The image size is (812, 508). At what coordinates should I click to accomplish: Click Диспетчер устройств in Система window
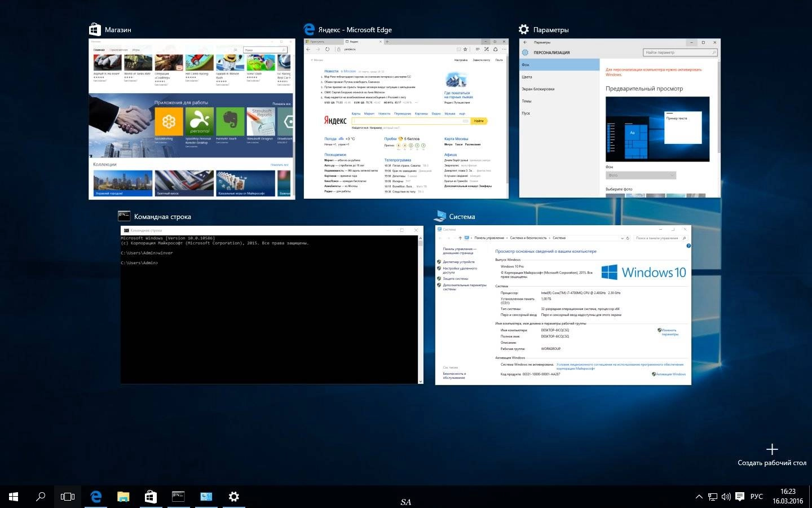coord(458,262)
